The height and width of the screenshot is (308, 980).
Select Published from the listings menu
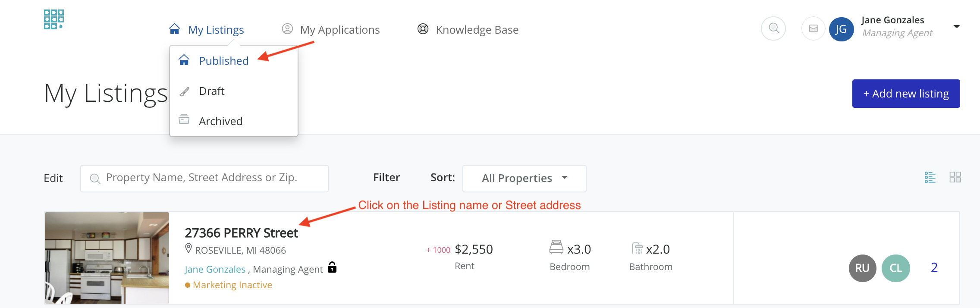[x=223, y=61]
